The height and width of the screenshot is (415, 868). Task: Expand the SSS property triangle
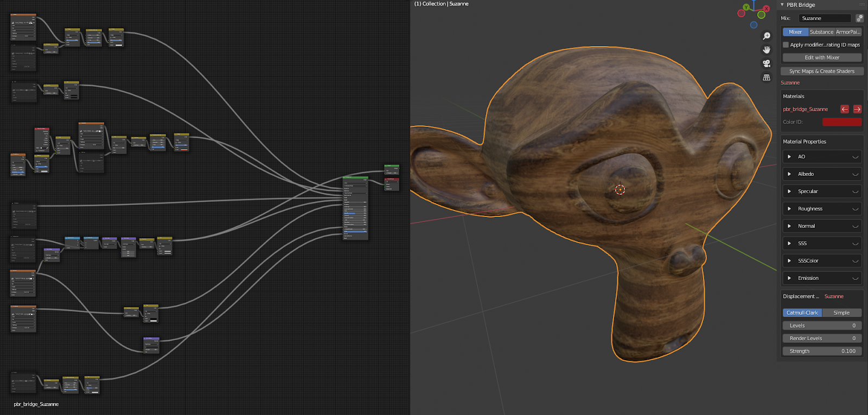point(789,244)
